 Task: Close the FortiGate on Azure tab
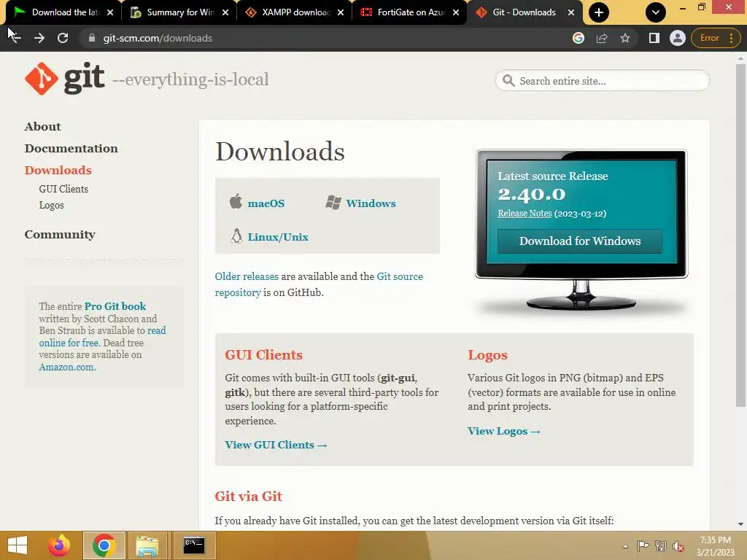point(456,12)
